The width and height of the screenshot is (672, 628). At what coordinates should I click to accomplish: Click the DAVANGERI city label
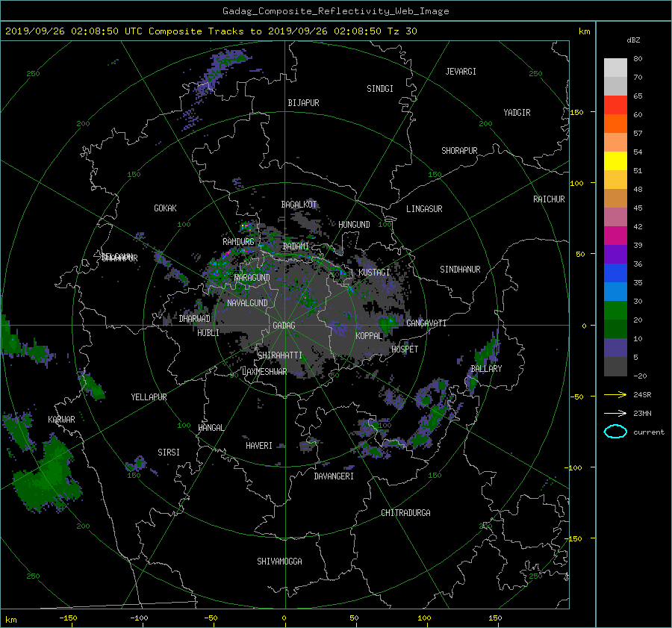(x=334, y=476)
